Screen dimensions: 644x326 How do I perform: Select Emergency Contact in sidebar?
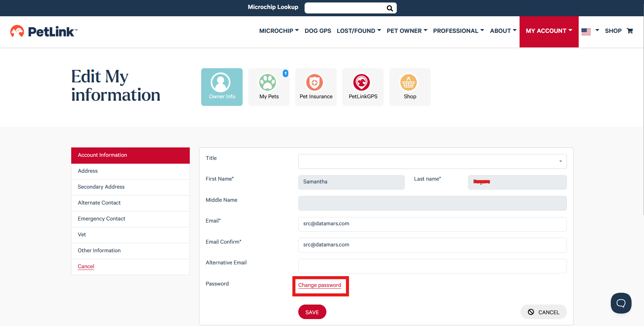click(130, 219)
